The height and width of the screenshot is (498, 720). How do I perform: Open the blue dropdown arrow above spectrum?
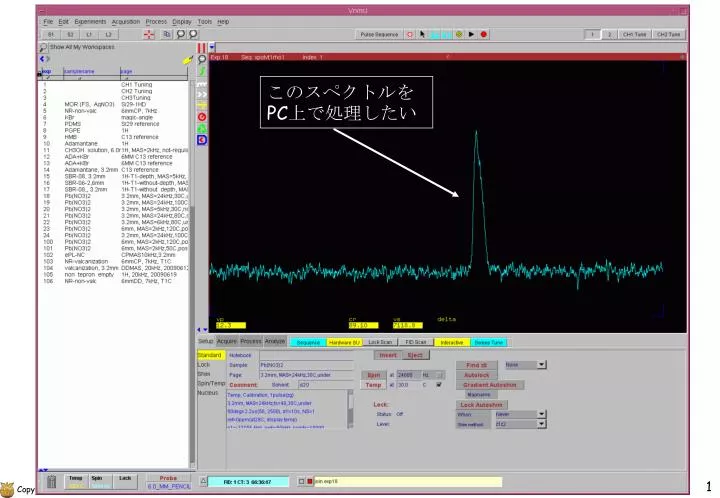click(x=212, y=47)
